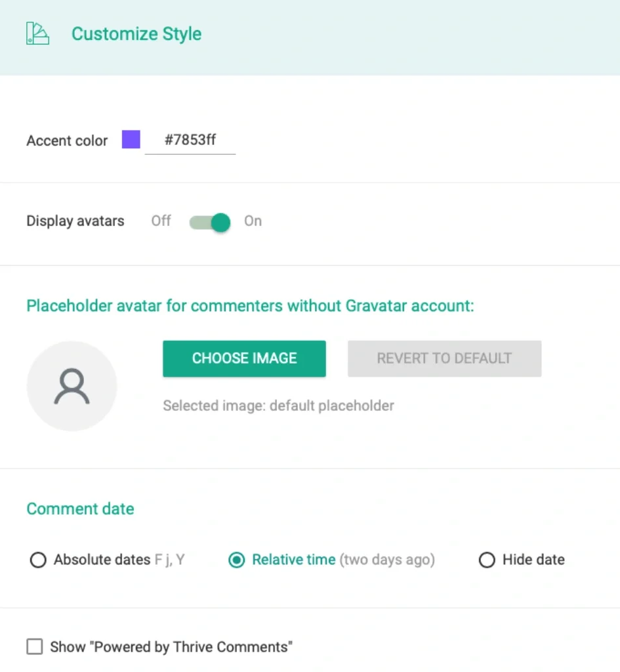The image size is (620, 672).
Task: Click the "Placeholder avatar for commenters" heading
Action: point(250,306)
